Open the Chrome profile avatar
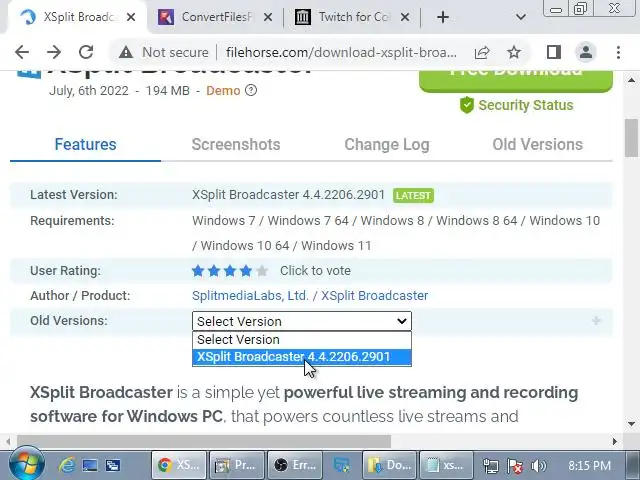This screenshot has height=480, width=640. [x=586, y=52]
